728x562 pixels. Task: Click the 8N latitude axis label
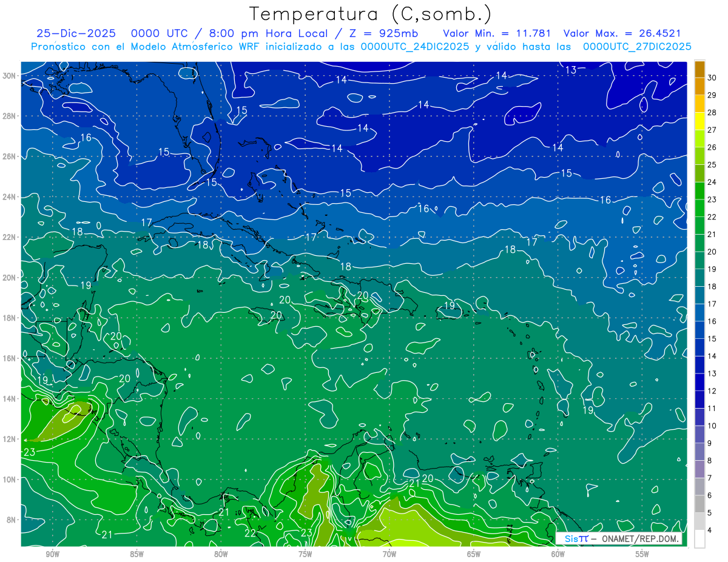[12, 520]
